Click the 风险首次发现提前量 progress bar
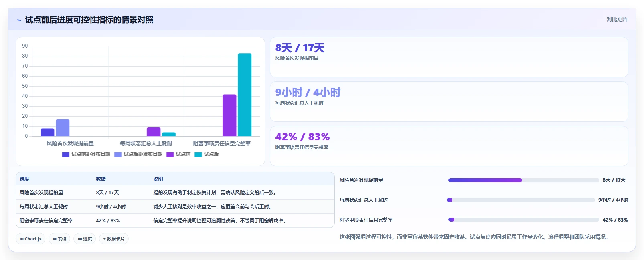The image size is (644, 260). click(x=524, y=180)
